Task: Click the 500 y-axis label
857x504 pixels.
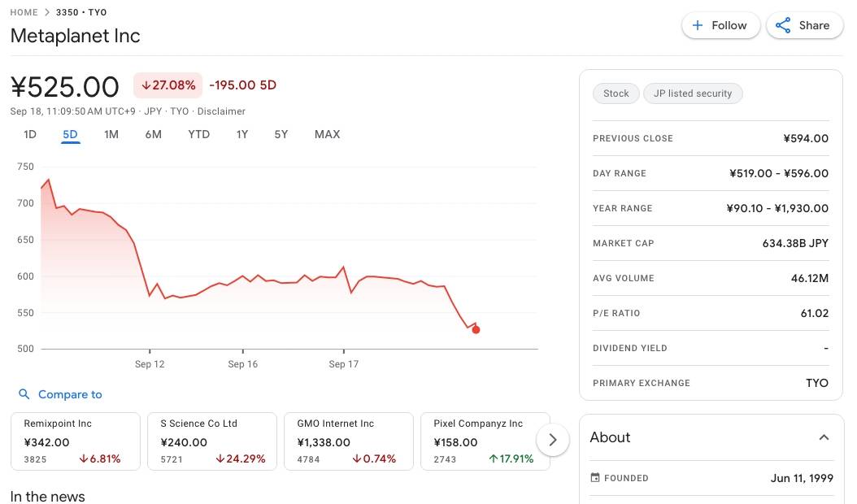Action: (25, 349)
